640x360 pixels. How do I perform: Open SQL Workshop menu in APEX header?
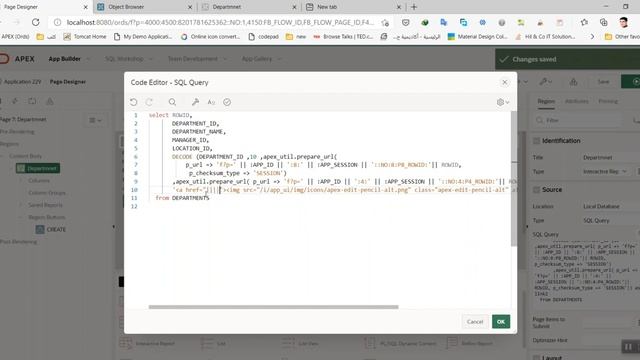coord(129,59)
